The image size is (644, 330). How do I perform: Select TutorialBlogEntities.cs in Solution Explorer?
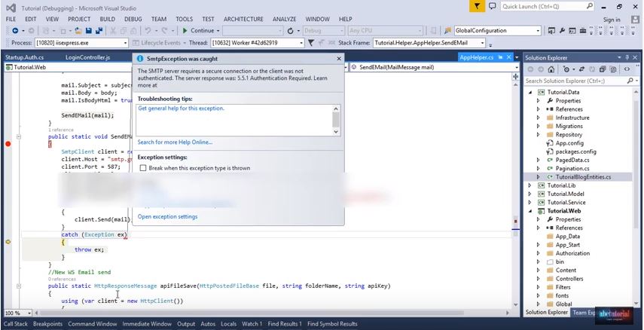583,177
